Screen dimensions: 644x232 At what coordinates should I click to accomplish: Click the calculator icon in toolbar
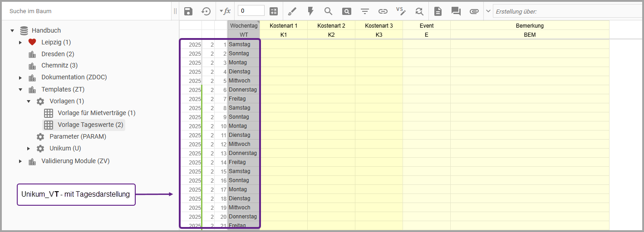[x=274, y=11]
